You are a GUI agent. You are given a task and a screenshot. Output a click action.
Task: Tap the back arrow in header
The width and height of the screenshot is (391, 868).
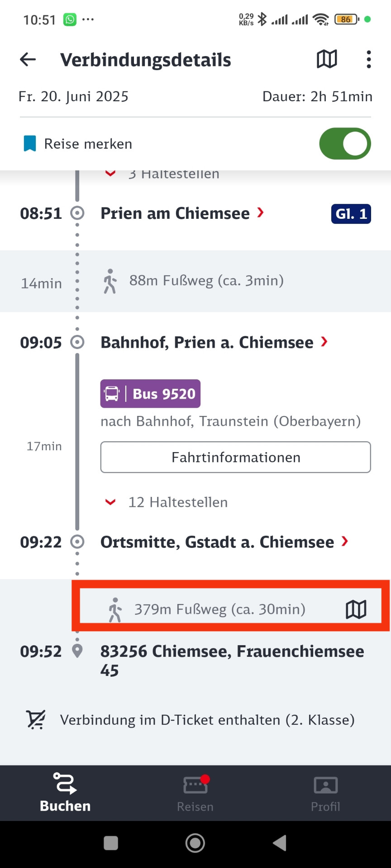(x=28, y=60)
